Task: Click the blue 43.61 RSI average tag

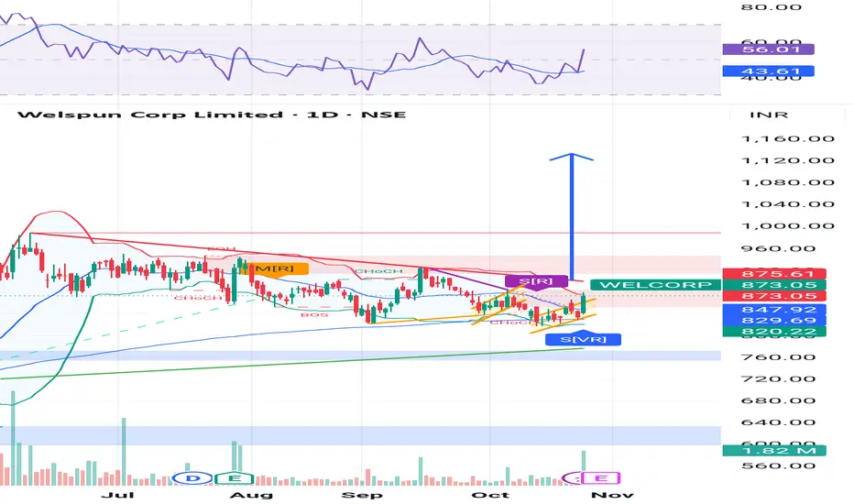Action: click(768, 71)
